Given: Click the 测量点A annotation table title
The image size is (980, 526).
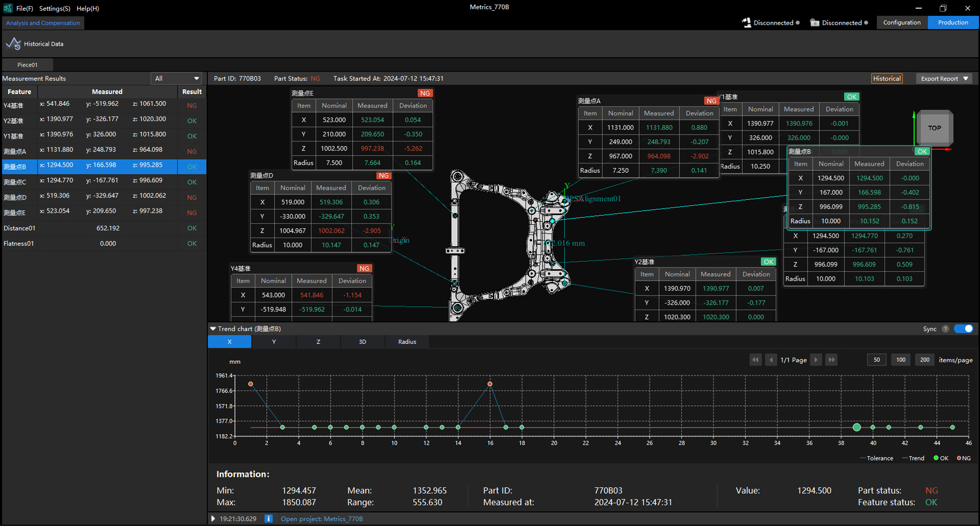Looking at the screenshot, I should (x=589, y=101).
